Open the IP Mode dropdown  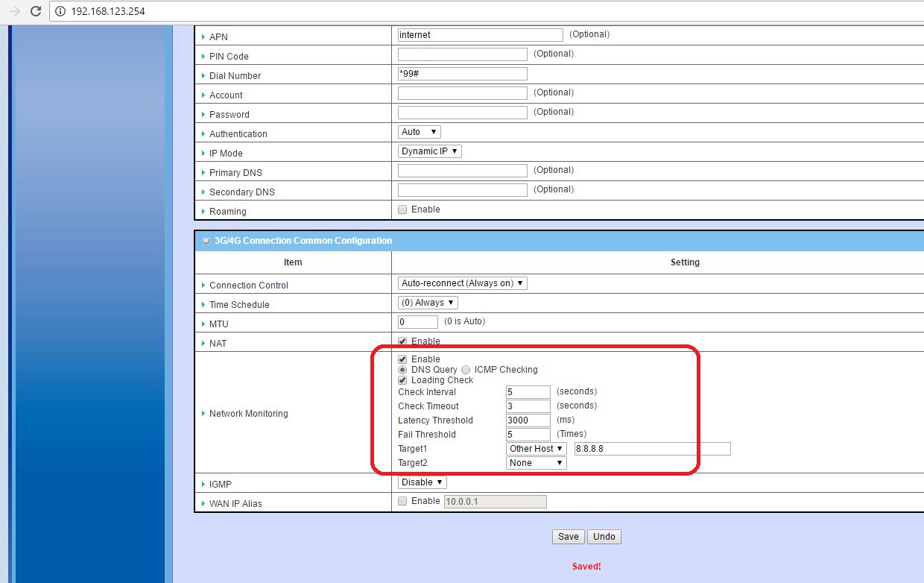[430, 151]
